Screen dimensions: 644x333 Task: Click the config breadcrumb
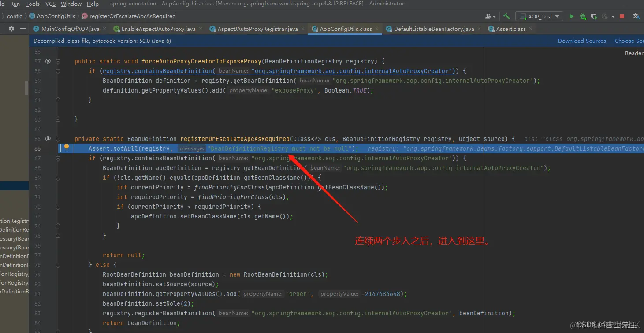(x=15, y=16)
